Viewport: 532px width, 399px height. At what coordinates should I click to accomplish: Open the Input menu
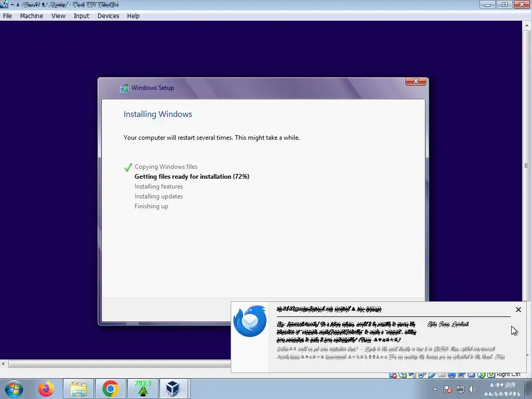pyautogui.click(x=82, y=16)
